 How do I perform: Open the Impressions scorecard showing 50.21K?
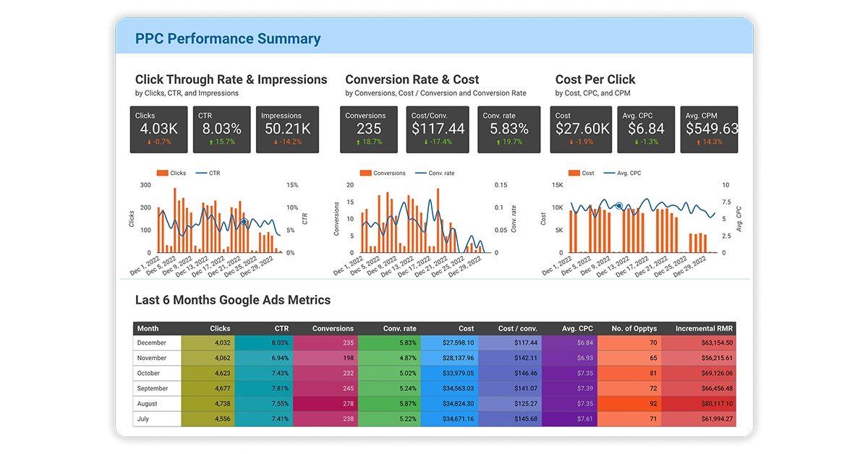click(286, 129)
